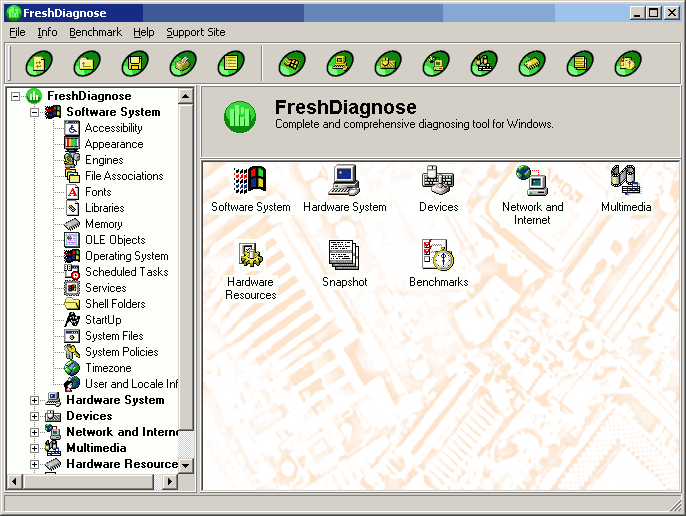Expand the Network and Internet tree branch
The width and height of the screenshot is (686, 516).
point(35,432)
